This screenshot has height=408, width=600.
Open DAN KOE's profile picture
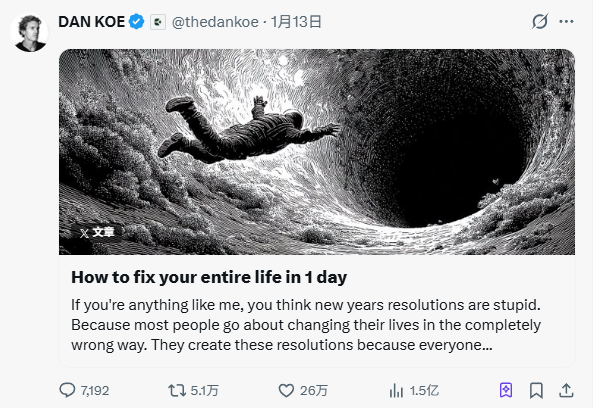point(30,33)
